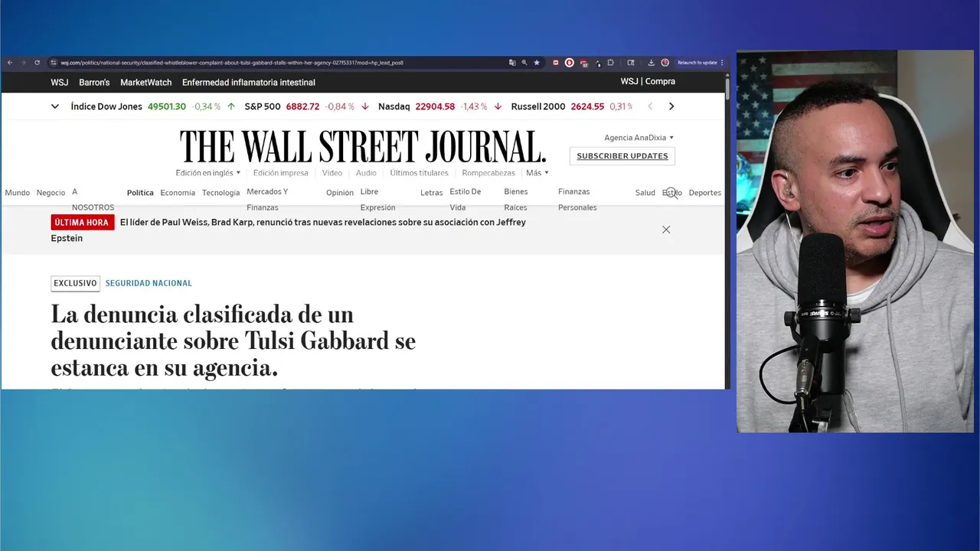Open the Chrome profile avatar
Image resolution: width=980 pixels, height=551 pixels.
tap(665, 63)
